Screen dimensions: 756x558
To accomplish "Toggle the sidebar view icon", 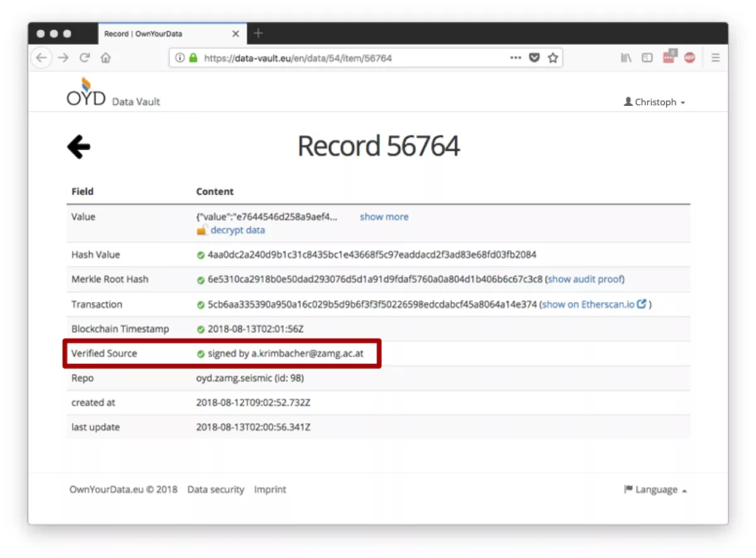I will [647, 58].
